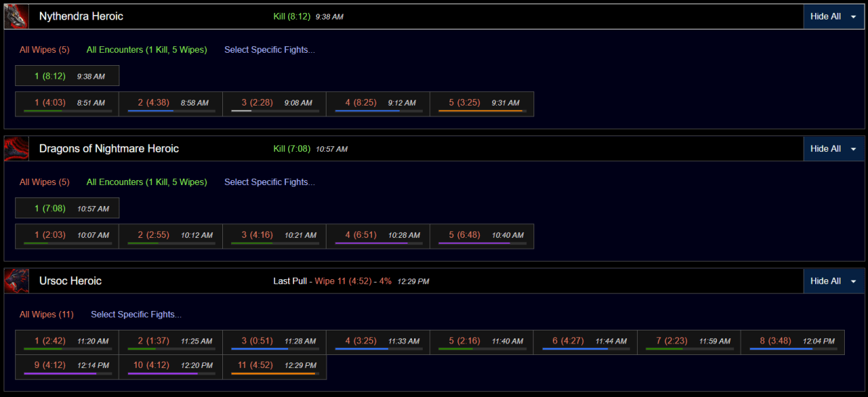Select Nythendra Kill (8:12) header link
Viewport: 868px width, 397px height.
293,17
